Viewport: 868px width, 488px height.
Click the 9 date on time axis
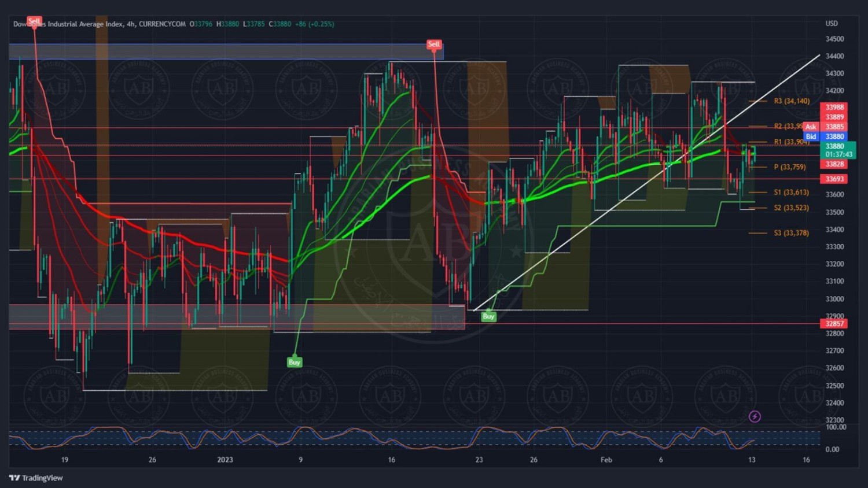(300, 460)
